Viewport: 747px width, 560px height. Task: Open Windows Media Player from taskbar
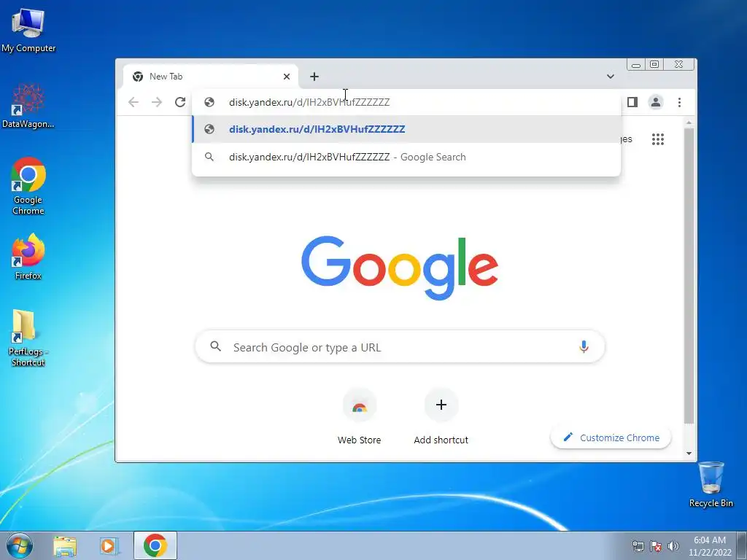coord(109,545)
